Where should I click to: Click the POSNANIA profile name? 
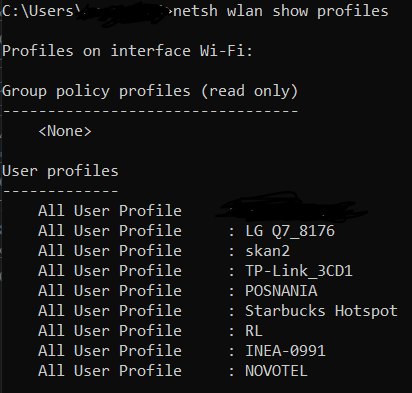click(281, 291)
